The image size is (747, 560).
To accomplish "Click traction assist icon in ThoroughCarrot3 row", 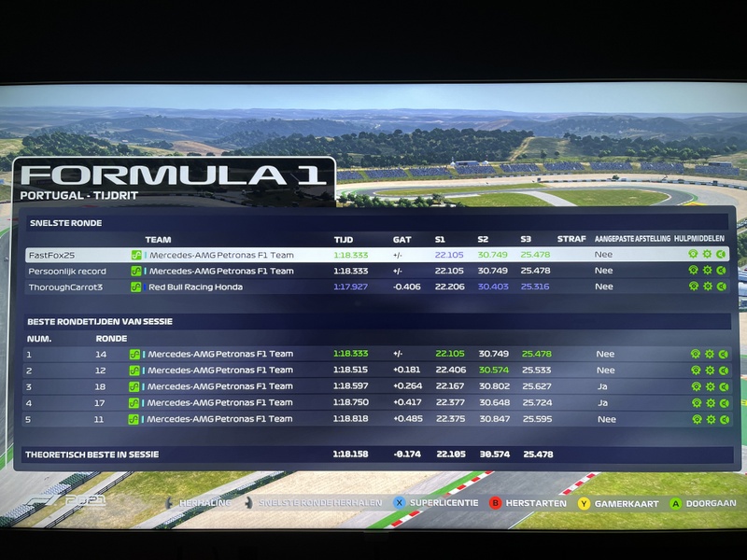I will (694, 287).
